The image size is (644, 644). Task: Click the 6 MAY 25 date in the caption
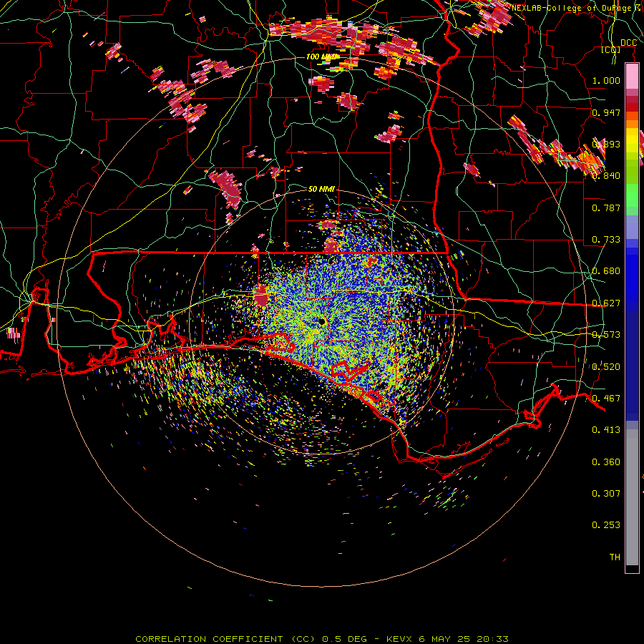click(445, 639)
